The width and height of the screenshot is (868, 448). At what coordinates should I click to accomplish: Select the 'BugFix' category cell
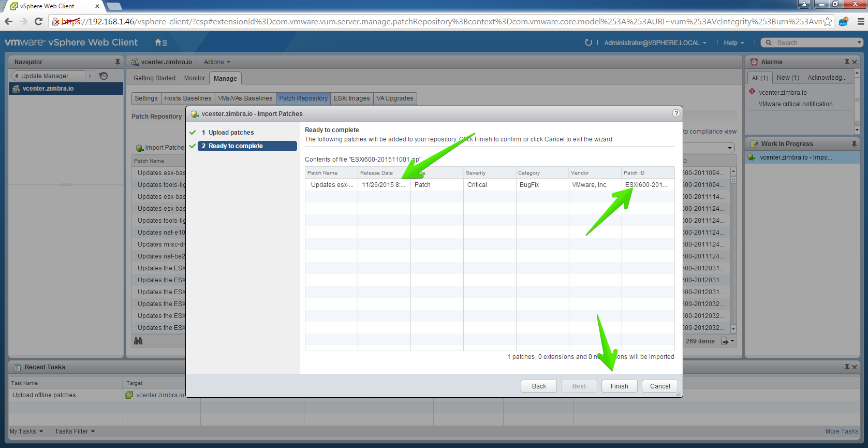tap(542, 185)
